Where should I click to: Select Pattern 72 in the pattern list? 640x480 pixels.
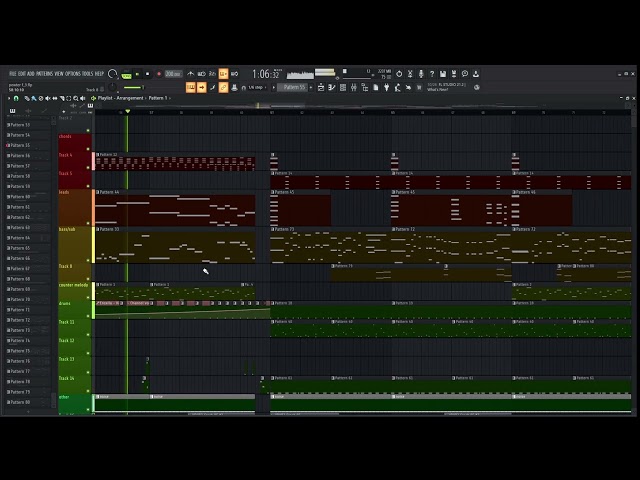[18, 320]
